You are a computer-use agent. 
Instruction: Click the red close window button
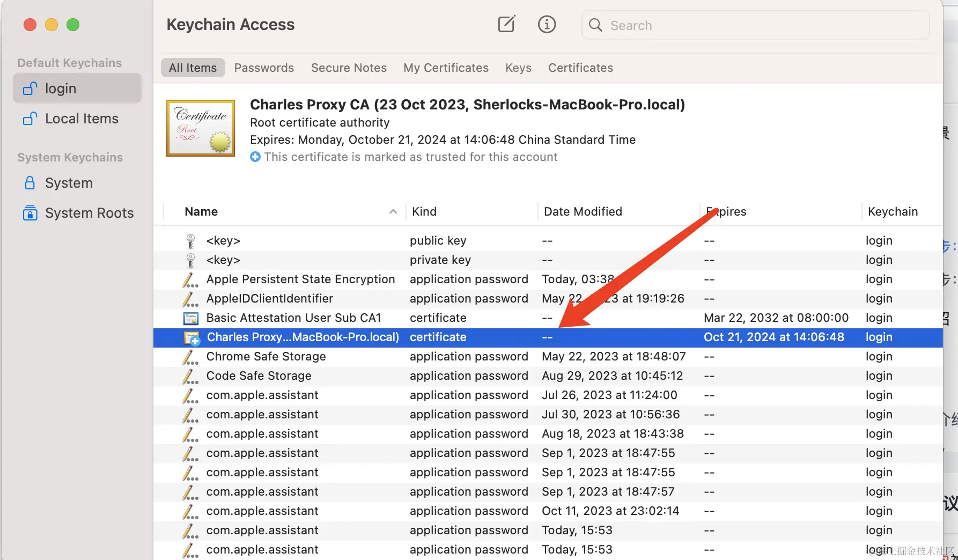[30, 25]
